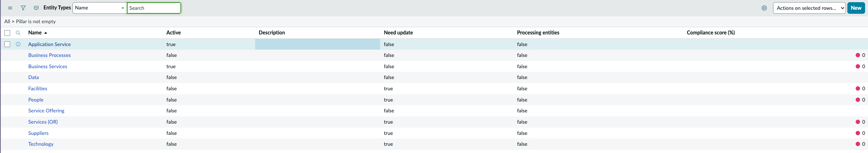
Task: Preview Application Service record info icon
Action: click(x=18, y=44)
